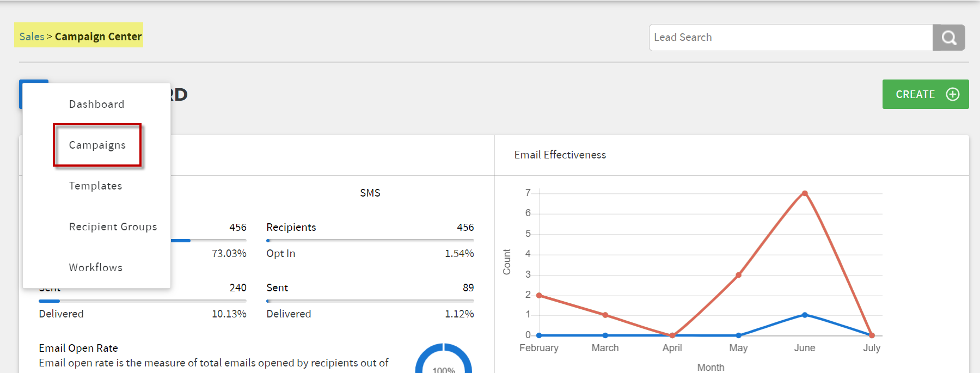Click the SMS Opt In label
The width and height of the screenshot is (980, 373).
tap(280, 253)
